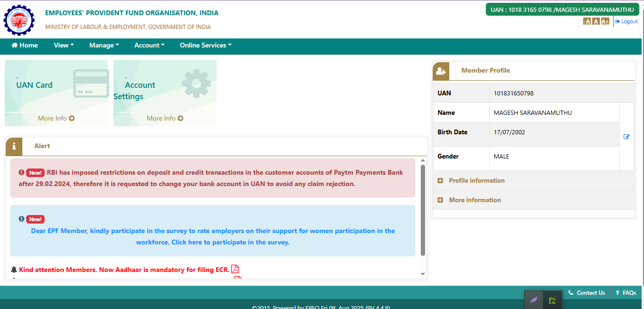The height and width of the screenshot is (309, 644).
Task: Click the Member Profile user icon
Action: coord(441,71)
